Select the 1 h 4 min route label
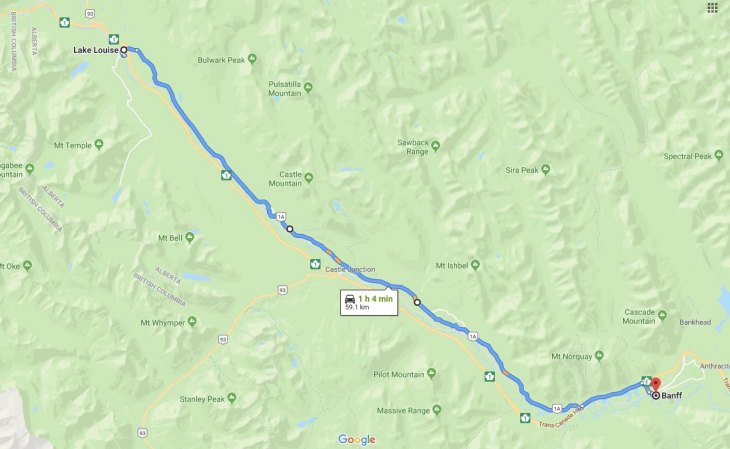The width and height of the screenshot is (730, 449). tap(369, 302)
